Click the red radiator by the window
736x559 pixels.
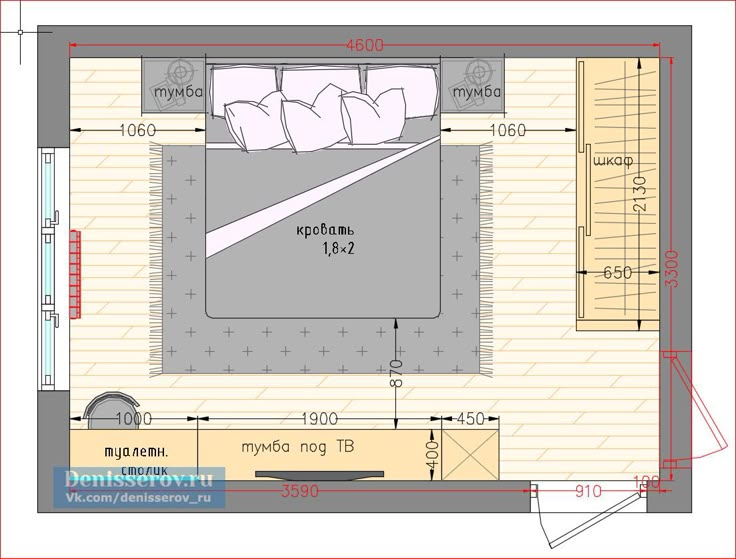coord(73,270)
